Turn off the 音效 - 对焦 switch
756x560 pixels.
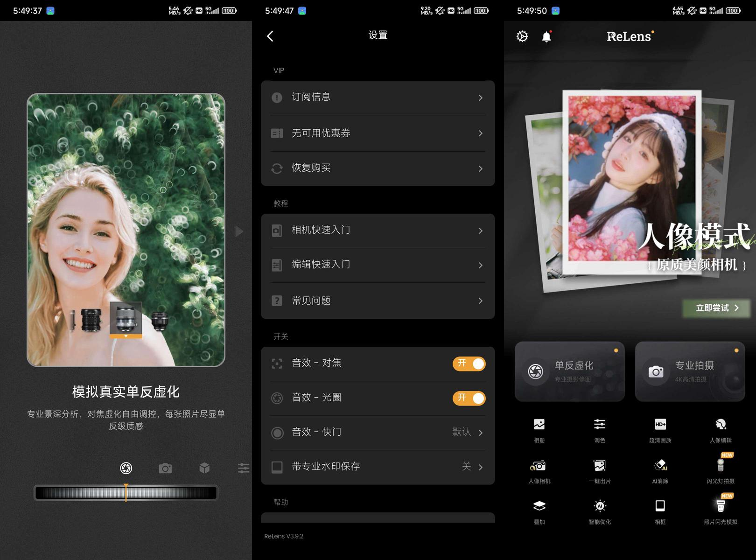tap(469, 364)
